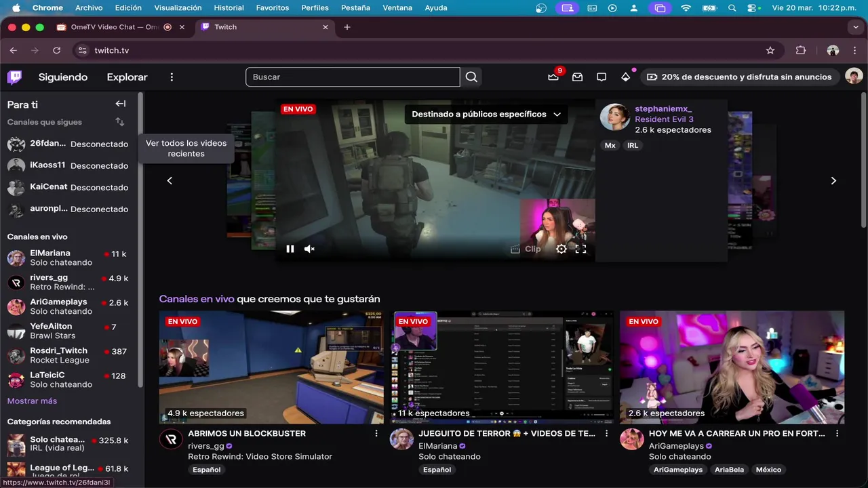Pause the featured stream player

(x=290, y=249)
